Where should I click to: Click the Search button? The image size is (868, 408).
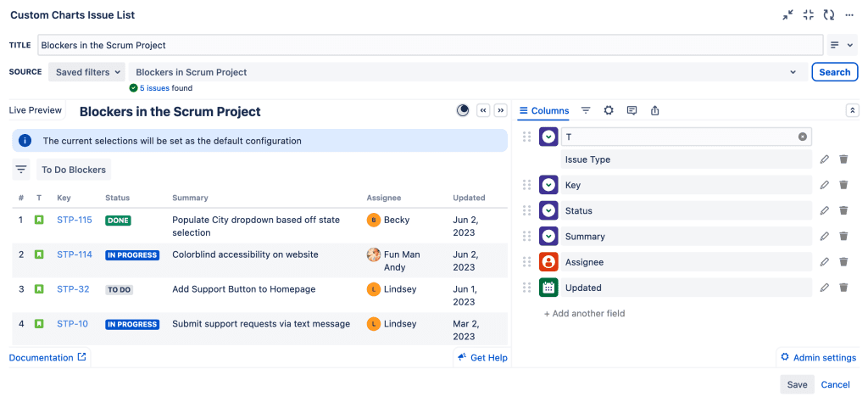(834, 72)
